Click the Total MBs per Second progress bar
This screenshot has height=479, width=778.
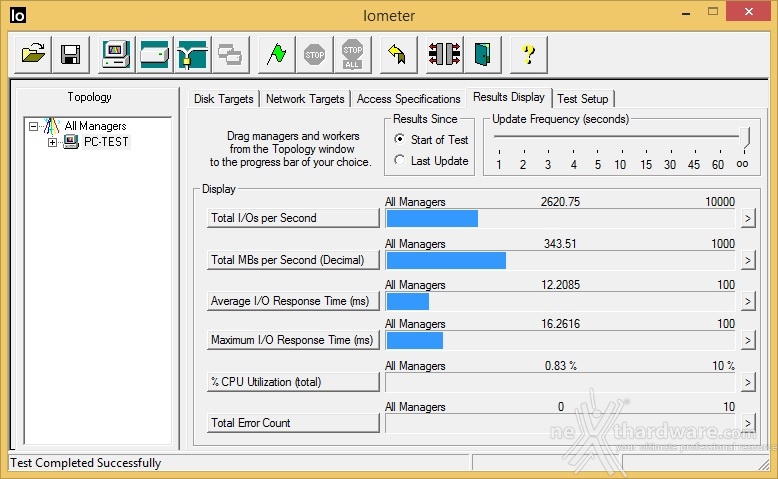coord(560,260)
